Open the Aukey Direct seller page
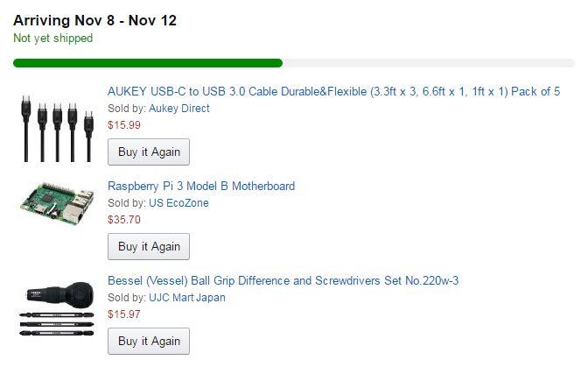The image size is (588, 367). coord(179,109)
